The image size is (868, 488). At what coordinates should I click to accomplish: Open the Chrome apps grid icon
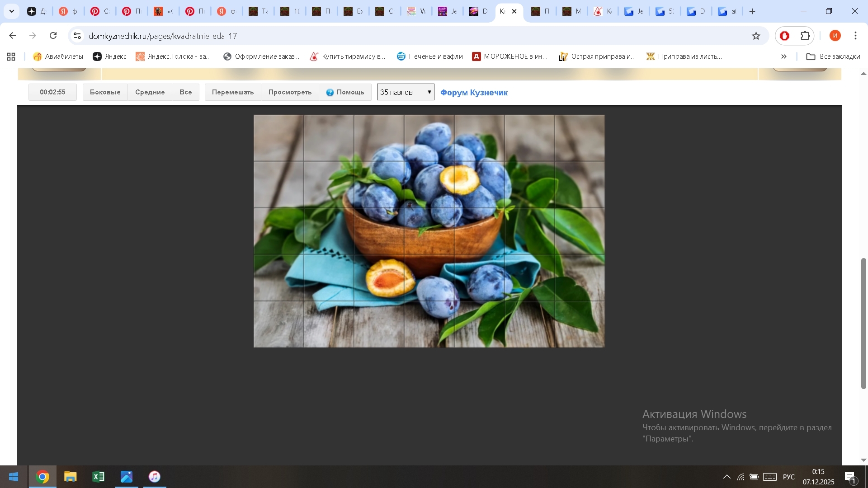[x=11, y=56]
